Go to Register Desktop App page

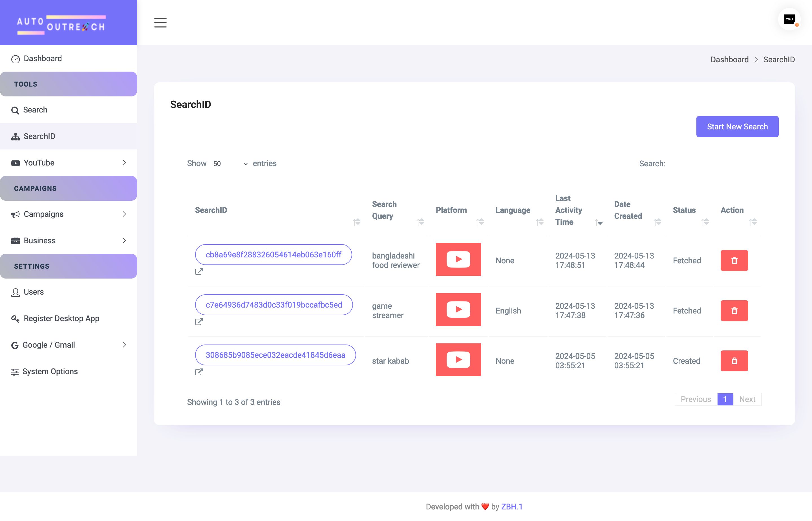tap(61, 318)
